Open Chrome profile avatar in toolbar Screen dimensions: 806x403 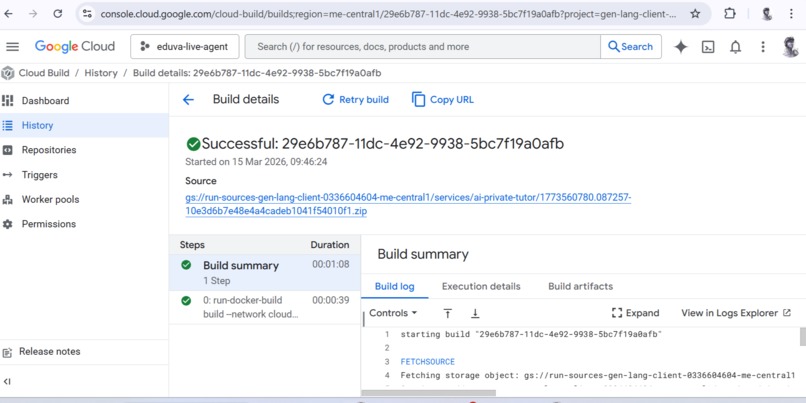pyautogui.click(x=766, y=14)
